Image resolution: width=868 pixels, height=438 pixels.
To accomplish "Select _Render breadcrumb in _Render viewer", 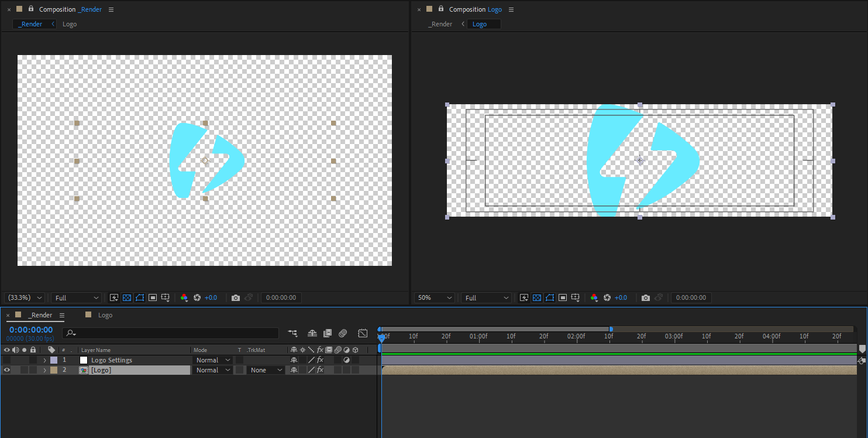I will (32, 24).
